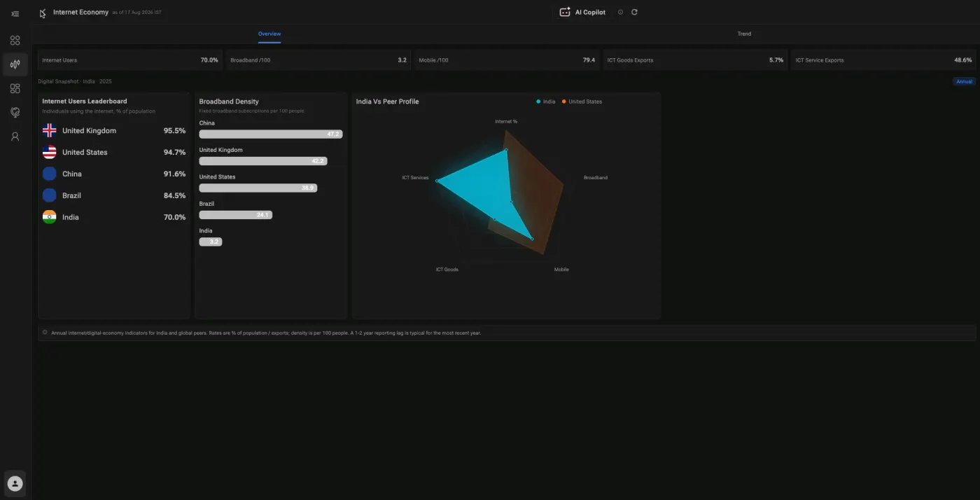The height and width of the screenshot is (500, 980).
Task: Open the Mobile /100 stat card
Action: [x=507, y=60]
